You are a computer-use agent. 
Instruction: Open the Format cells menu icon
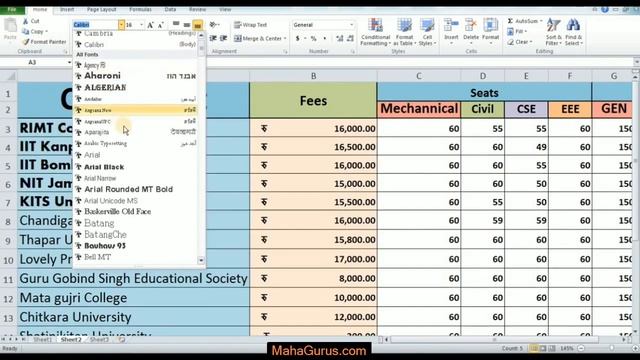click(x=490, y=25)
